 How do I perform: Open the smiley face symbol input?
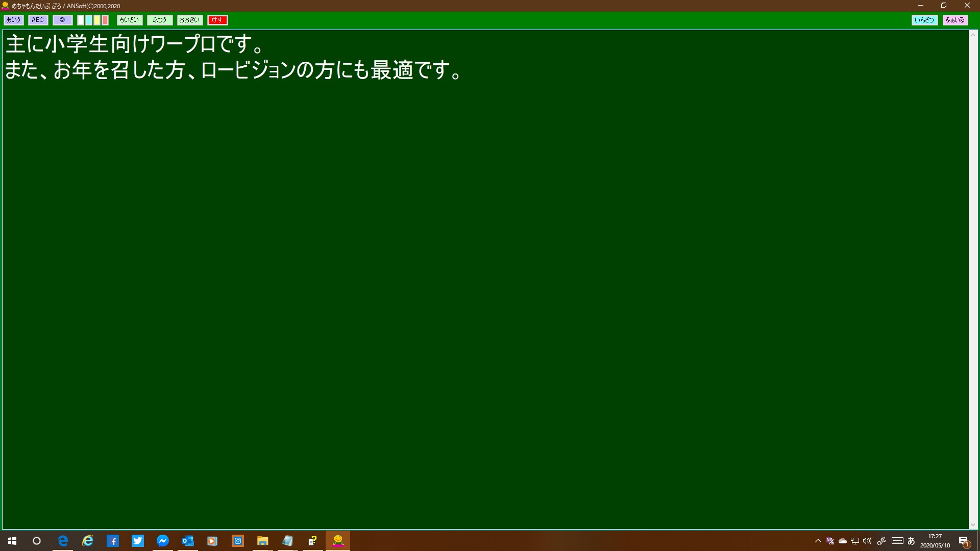point(62,20)
